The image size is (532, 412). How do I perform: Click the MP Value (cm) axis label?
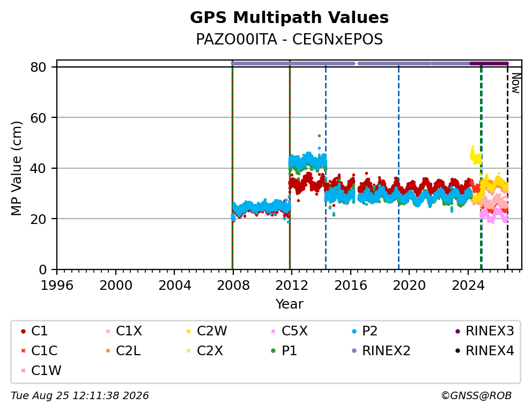tap(16, 168)
